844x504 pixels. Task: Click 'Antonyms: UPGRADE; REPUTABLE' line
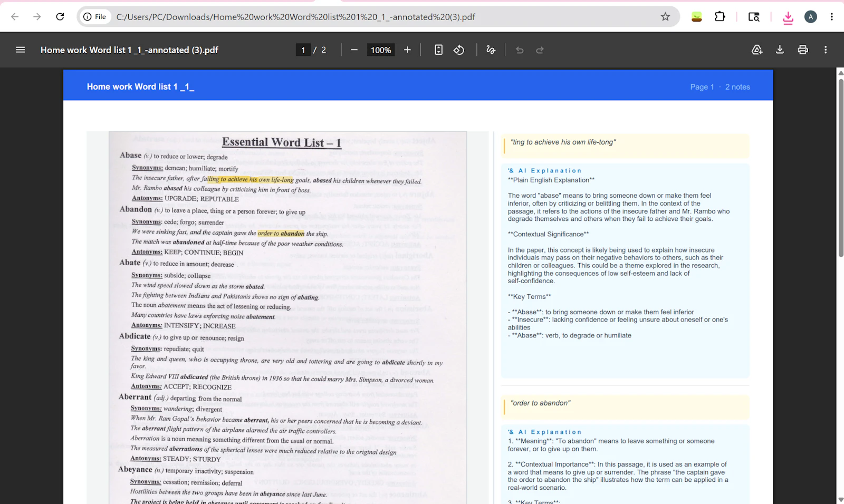pyautogui.click(x=185, y=199)
